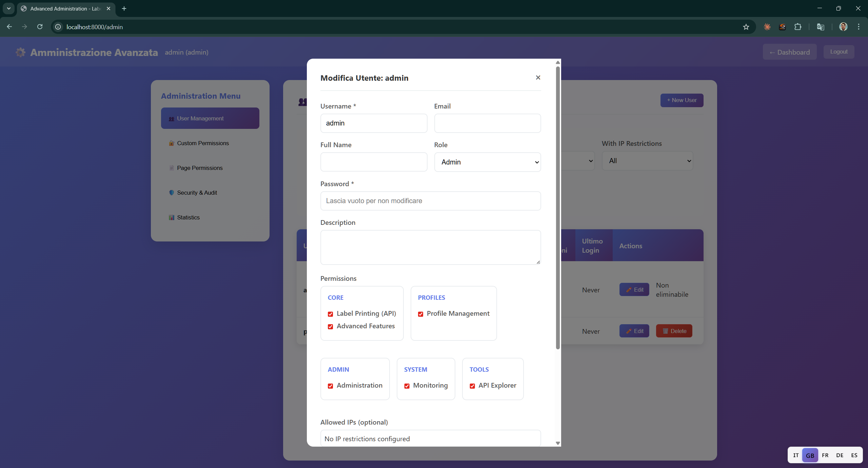Open the Role dropdown

pos(488,162)
